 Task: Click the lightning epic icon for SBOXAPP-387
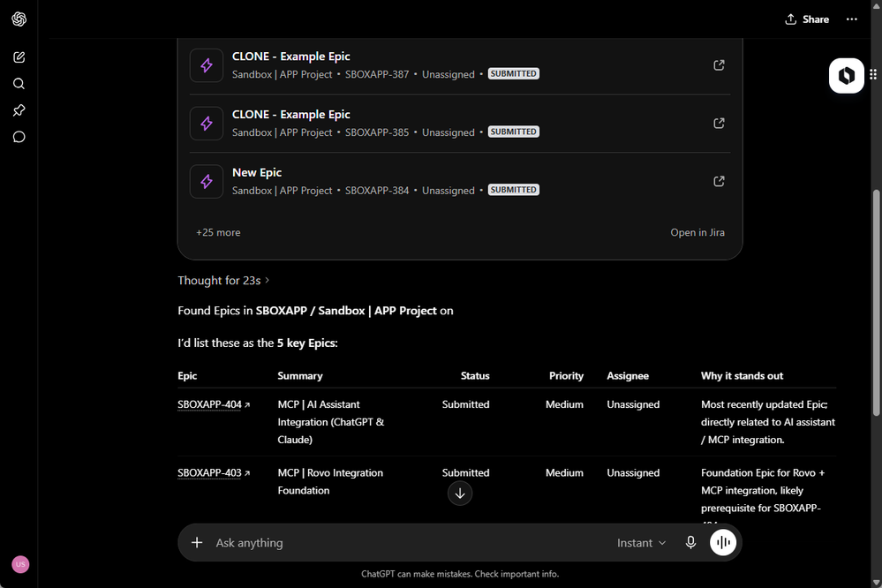tap(207, 65)
